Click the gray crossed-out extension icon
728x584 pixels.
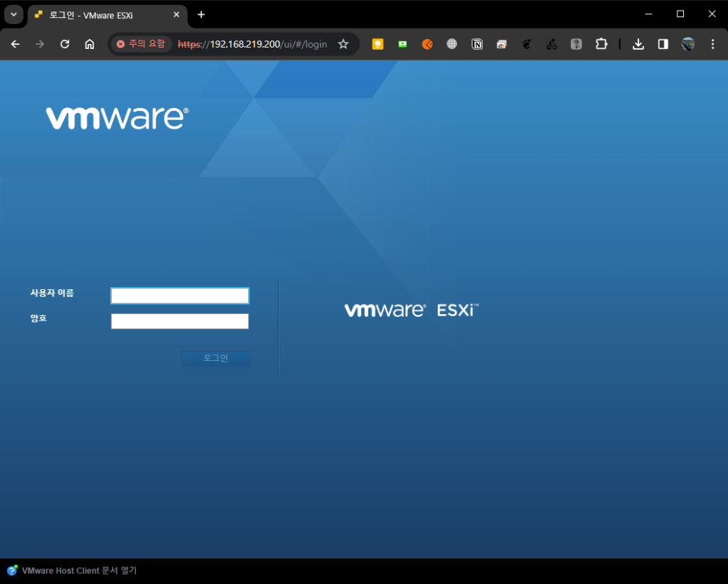click(x=576, y=44)
